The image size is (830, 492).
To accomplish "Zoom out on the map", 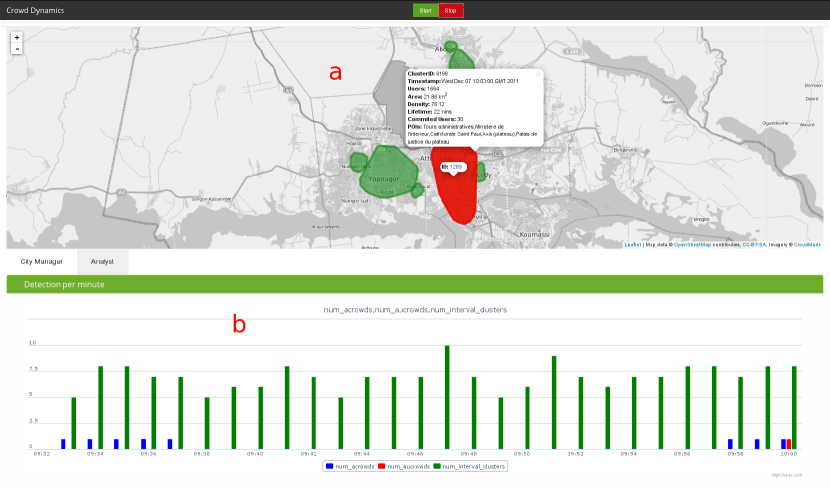I will (x=17, y=48).
